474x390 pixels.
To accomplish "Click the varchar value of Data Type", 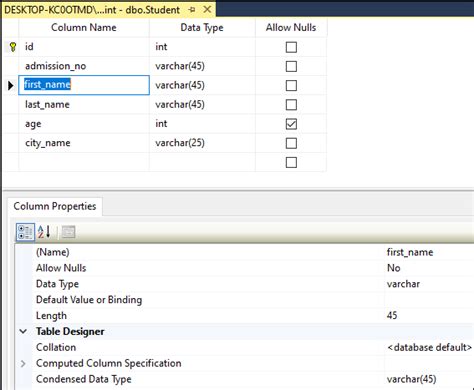I will (x=403, y=284).
